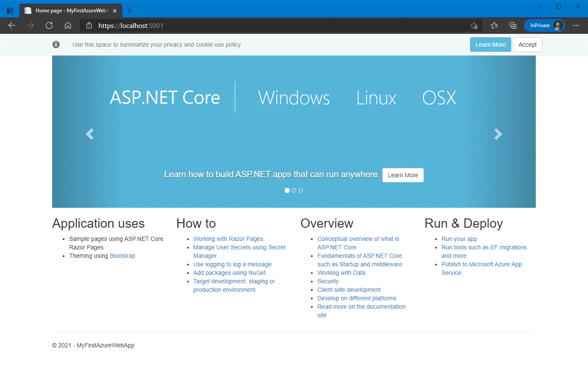The image size is (588, 366).
Task: Select the Home page MyFirstAzureWebApp tab
Action: 70,11
